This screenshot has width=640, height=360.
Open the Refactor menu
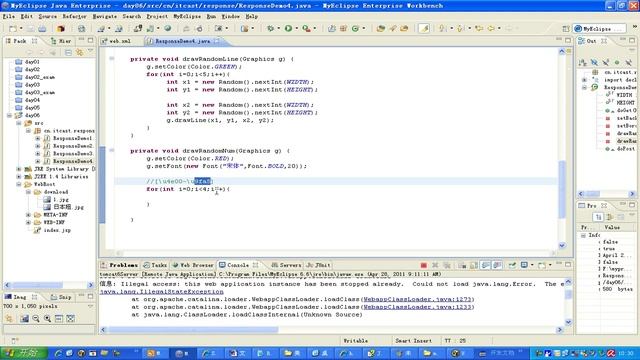[x=74, y=16]
